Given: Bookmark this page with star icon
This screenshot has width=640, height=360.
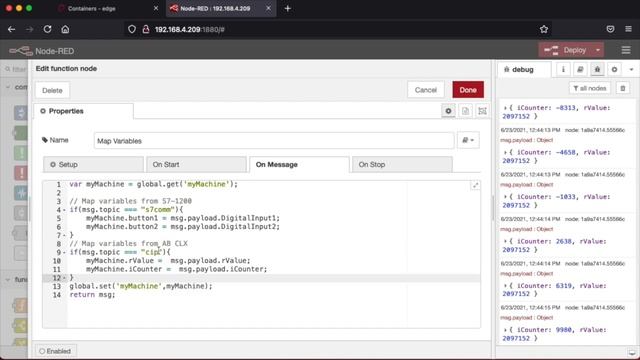Looking at the screenshot, I should click(x=544, y=29).
